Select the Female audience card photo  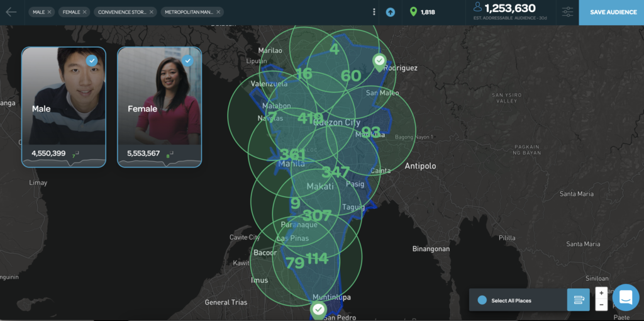coord(159,96)
